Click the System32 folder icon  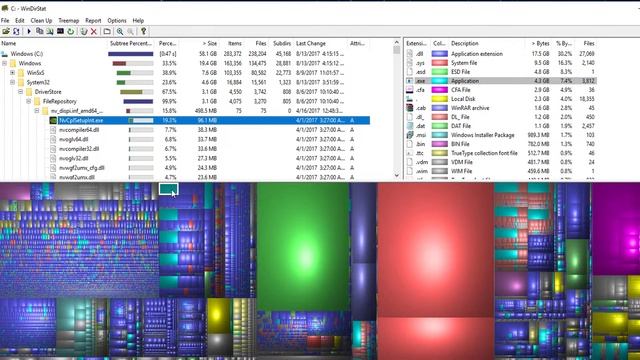click(21, 82)
